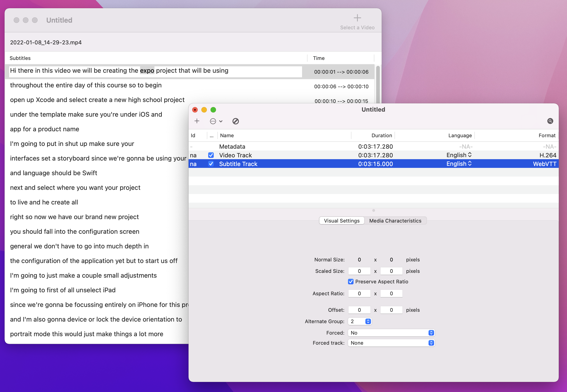Open the ellipsis action menu in the toolbar

click(x=216, y=121)
